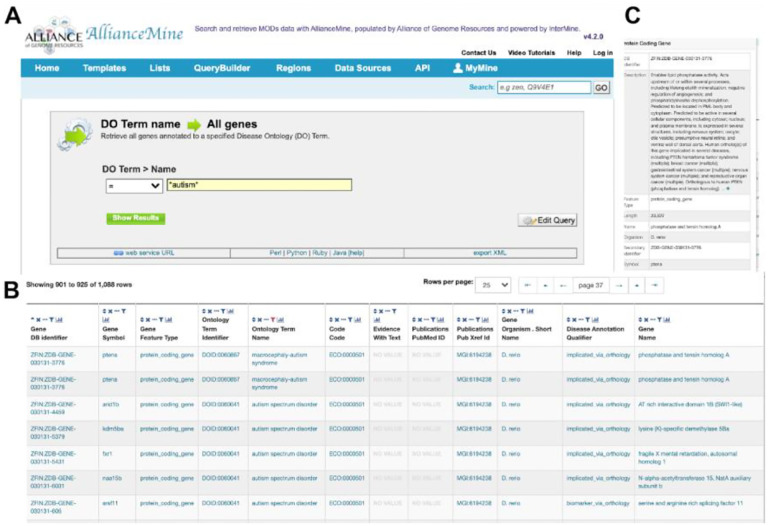Open the QueryBuilder tab
768x526 pixels.
222,68
